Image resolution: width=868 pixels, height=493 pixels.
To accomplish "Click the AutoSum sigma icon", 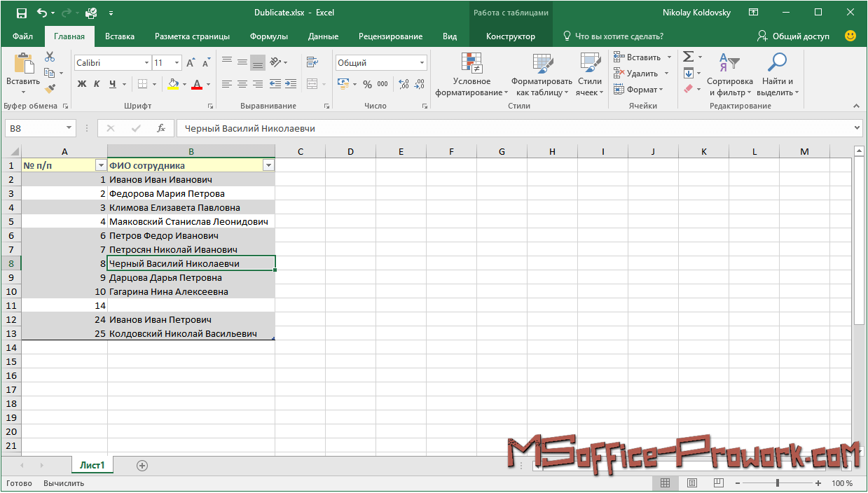I will [688, 57].
